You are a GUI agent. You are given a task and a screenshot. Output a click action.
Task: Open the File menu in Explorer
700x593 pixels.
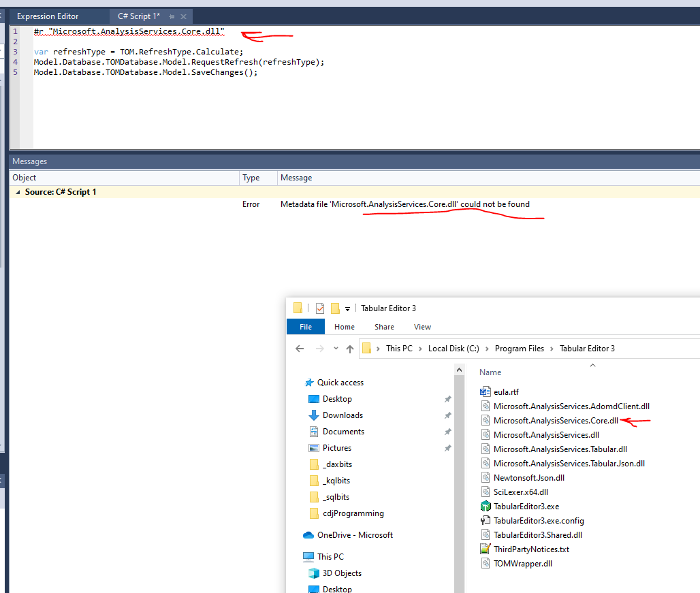click(x=306, y=327)
